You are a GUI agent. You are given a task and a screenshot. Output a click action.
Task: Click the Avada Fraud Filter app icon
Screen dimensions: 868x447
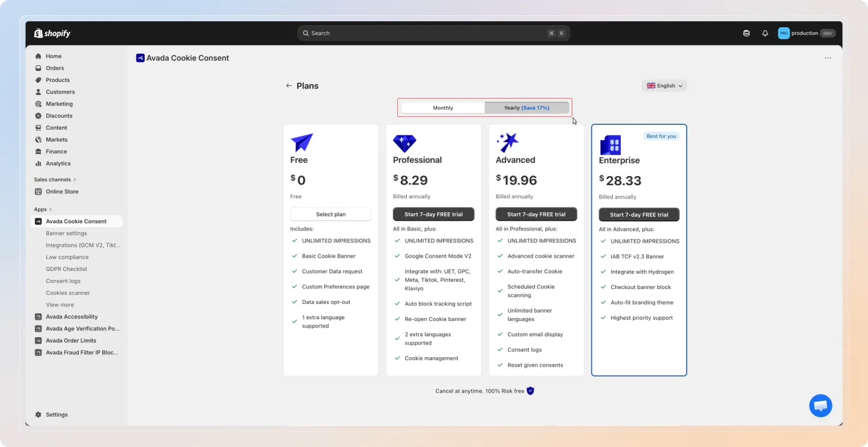39,352
